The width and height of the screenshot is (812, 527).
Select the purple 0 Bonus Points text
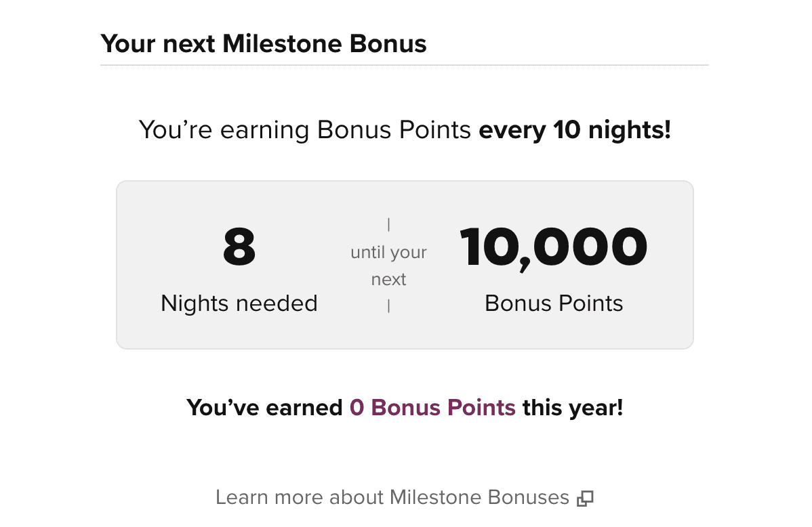click(x=432, y=407)
